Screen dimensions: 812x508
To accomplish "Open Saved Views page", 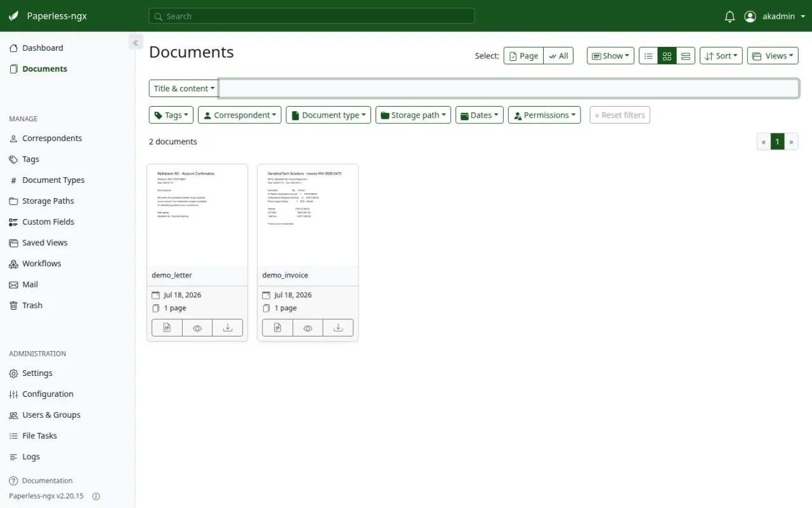I will pyautogui.click(x=44, y=243).
